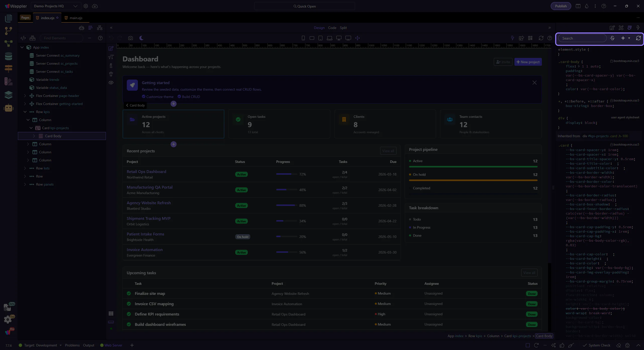Open the Git manager sidebar icon

click(x=8, y=31)
